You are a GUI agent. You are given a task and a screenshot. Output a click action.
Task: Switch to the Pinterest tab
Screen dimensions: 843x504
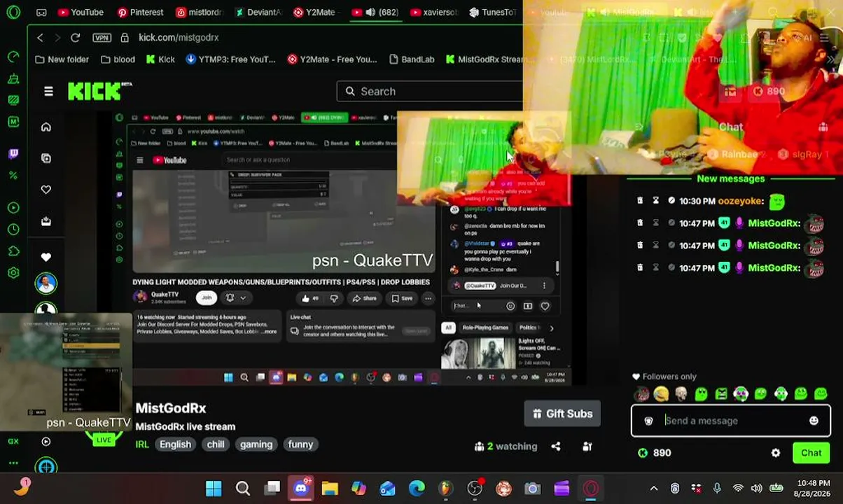(x=140, y=12)
